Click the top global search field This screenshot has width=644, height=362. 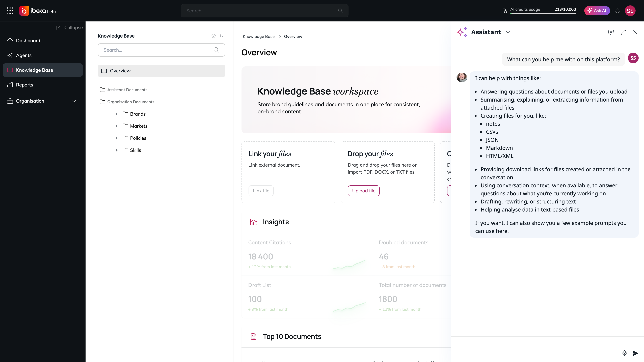(x=264, y=11)
